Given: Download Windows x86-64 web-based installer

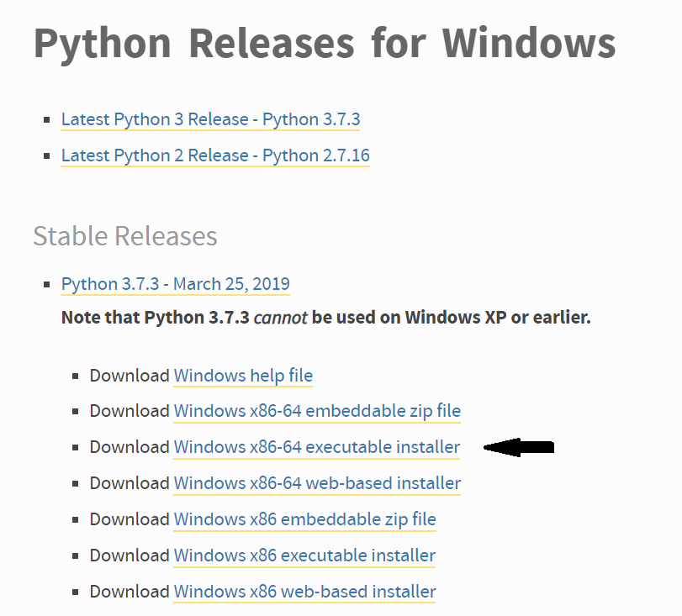Looking at the screenshot, I should 317,483.
